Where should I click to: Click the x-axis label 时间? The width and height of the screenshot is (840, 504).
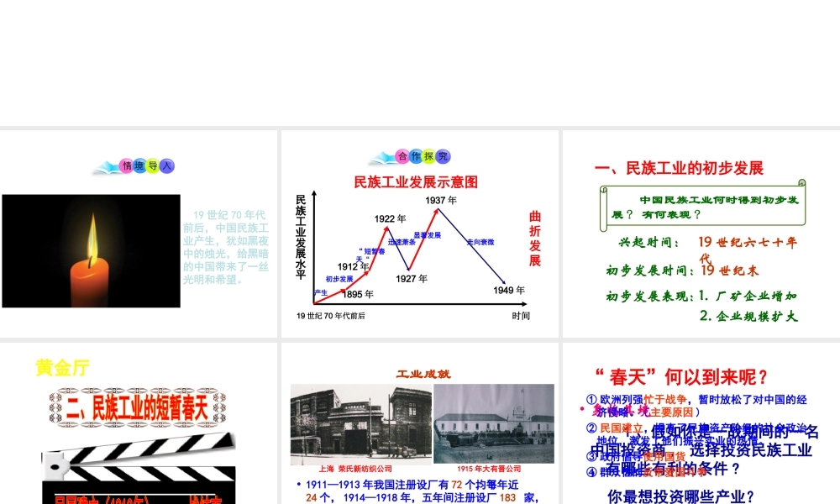click(x=521, y=316)
